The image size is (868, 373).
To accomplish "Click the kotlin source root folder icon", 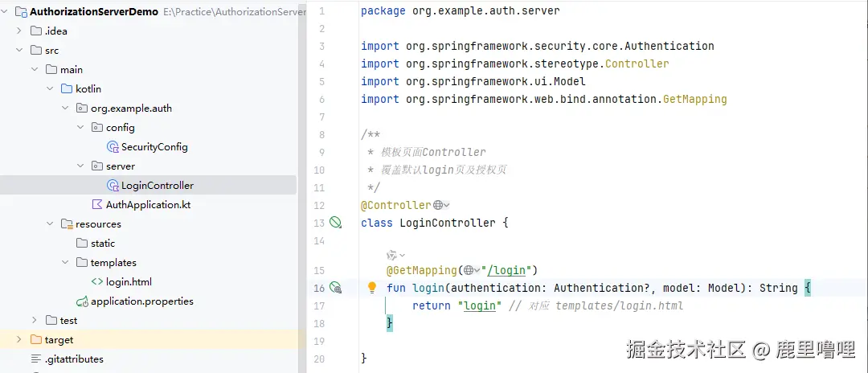I will (x=67, y=89).
